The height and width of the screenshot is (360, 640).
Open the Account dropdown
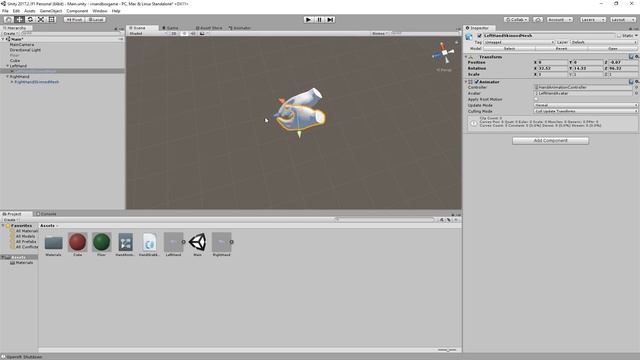click(x=560, y=20)
